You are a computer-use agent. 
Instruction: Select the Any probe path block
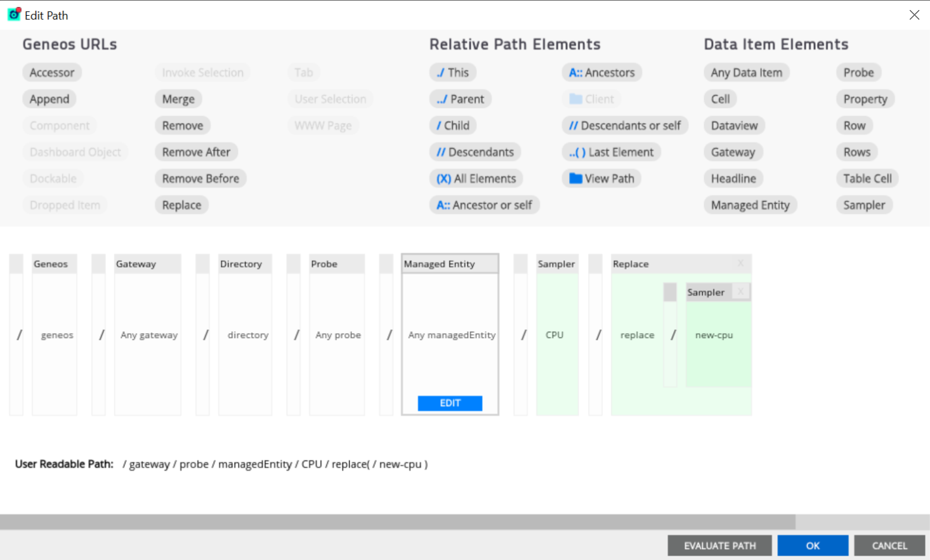click(x=337, y=335)
